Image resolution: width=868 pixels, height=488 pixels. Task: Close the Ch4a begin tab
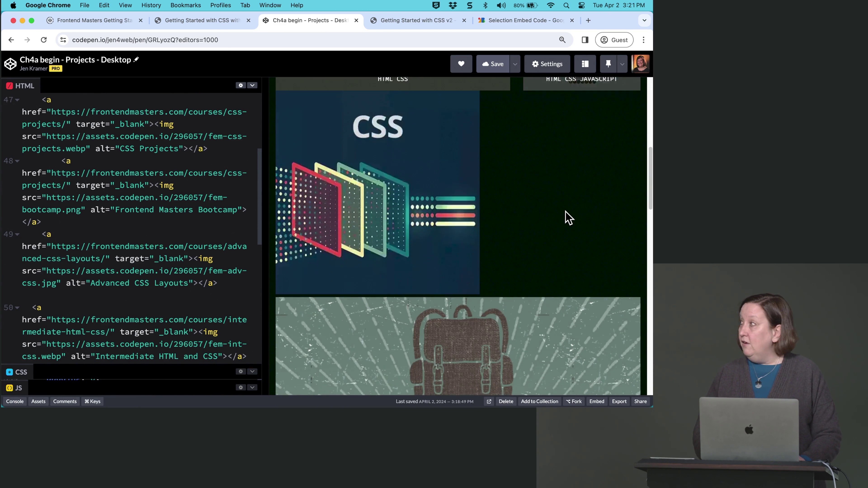356,20
